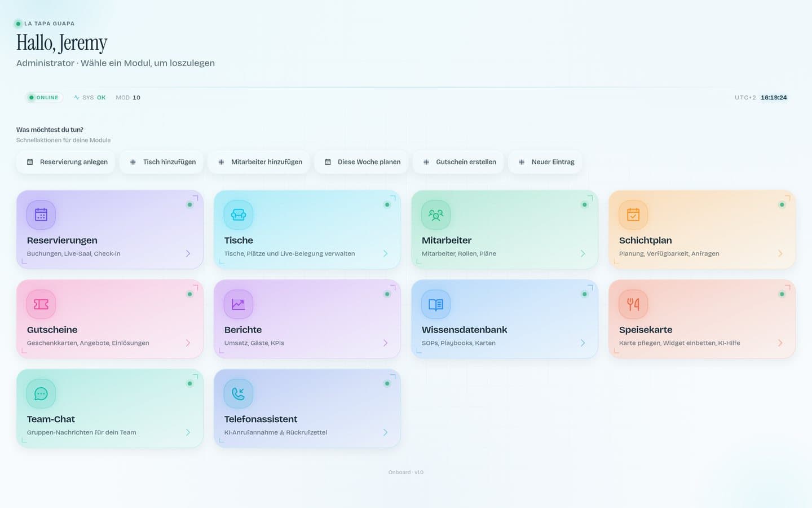812x508 pixels.
Task: Click the chevron on Tische card
Action: tap(385, 253)
